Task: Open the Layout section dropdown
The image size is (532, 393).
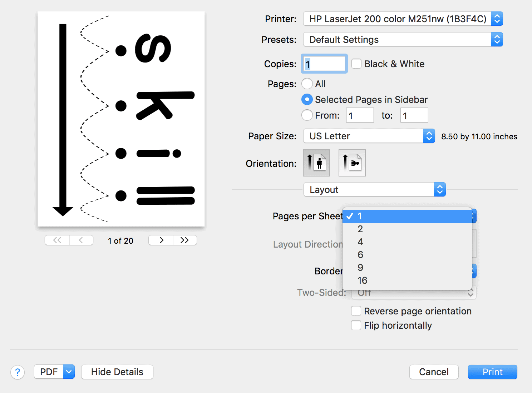Action: (375, 190)
